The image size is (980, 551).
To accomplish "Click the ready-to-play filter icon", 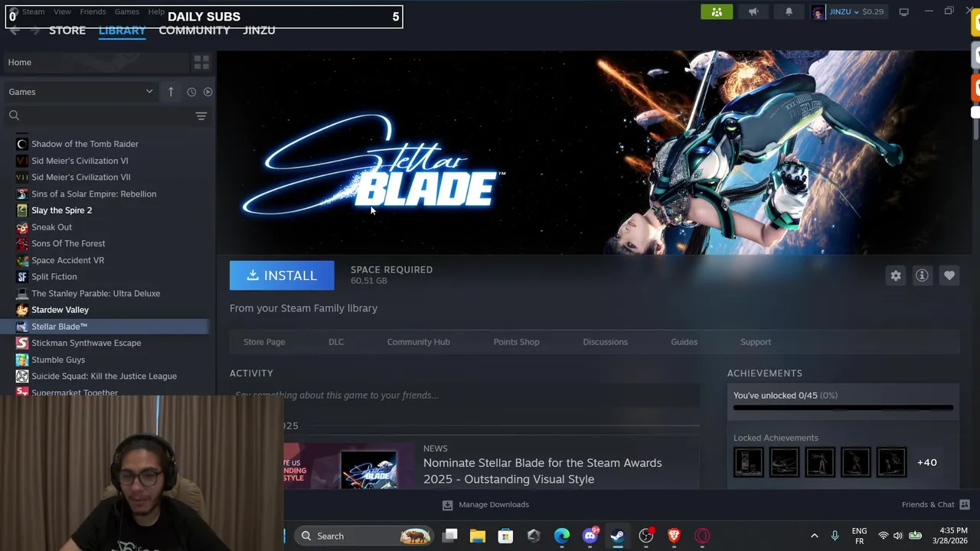I will tap(207, 92).
